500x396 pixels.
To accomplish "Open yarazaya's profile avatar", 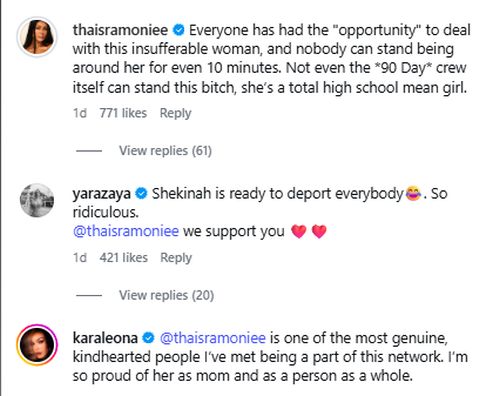I will pos(37,200).
